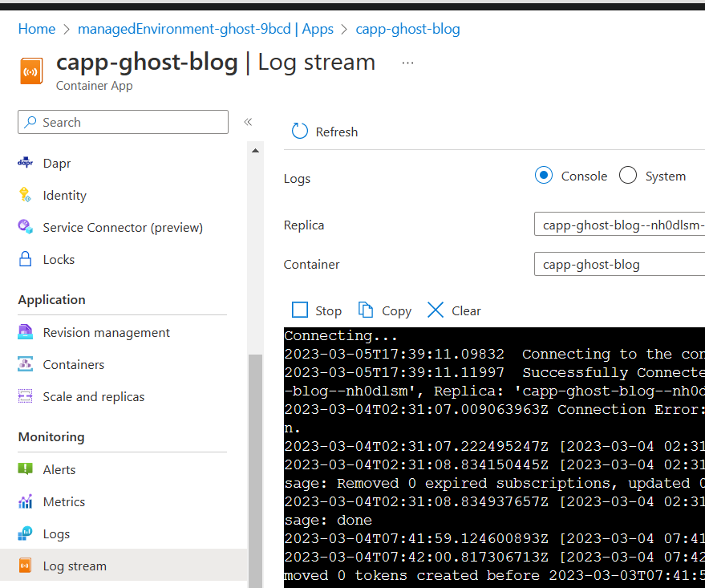Open the Replica dropdown
Image resolution: width=705 pixels, height=588 pixels.
[619, 224]
